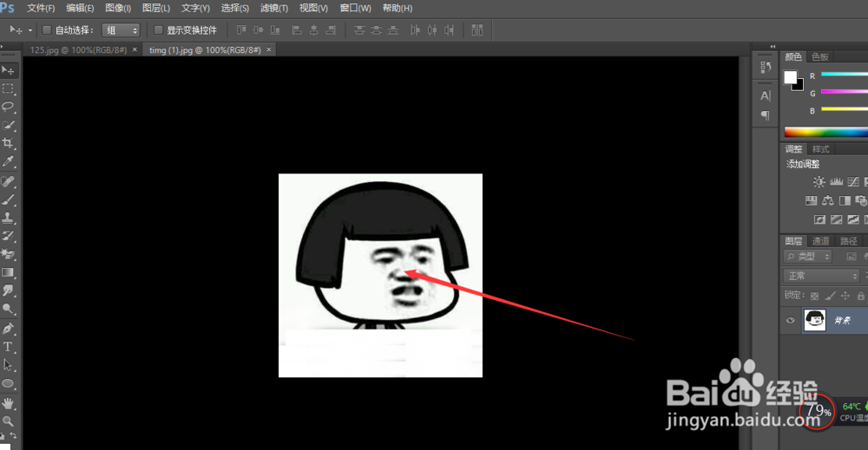868x450 pixels.
Task: Click the align horizontal centers icon
Action: 314,29
